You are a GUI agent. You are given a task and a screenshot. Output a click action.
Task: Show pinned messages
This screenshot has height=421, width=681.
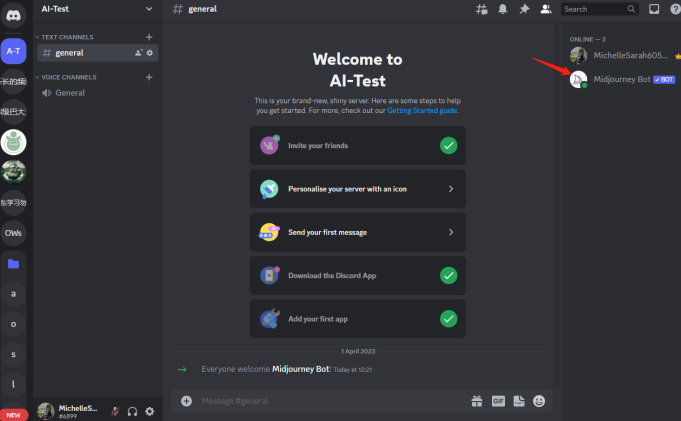[524, 9]
